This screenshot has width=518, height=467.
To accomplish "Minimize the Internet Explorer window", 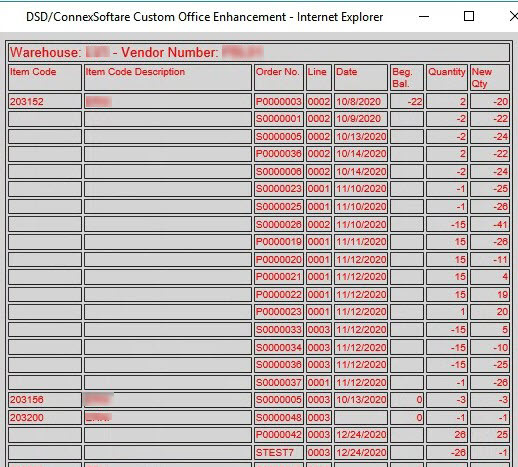I will point(424,16).
